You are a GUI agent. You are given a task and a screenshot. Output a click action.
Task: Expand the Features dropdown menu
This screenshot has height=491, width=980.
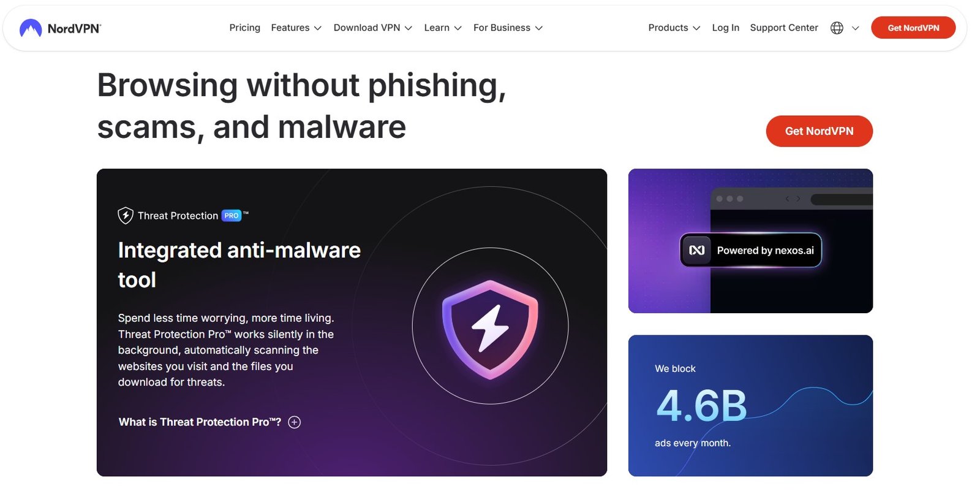[296, 28]
